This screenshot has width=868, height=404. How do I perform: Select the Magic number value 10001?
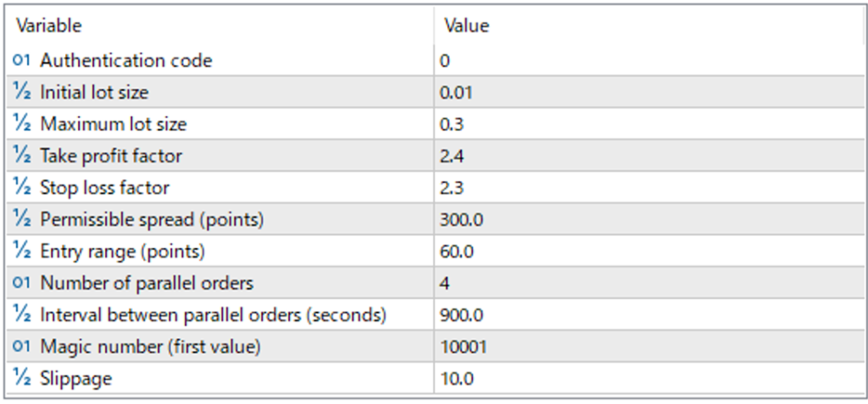pyautogui.click(x=464, y=346)
